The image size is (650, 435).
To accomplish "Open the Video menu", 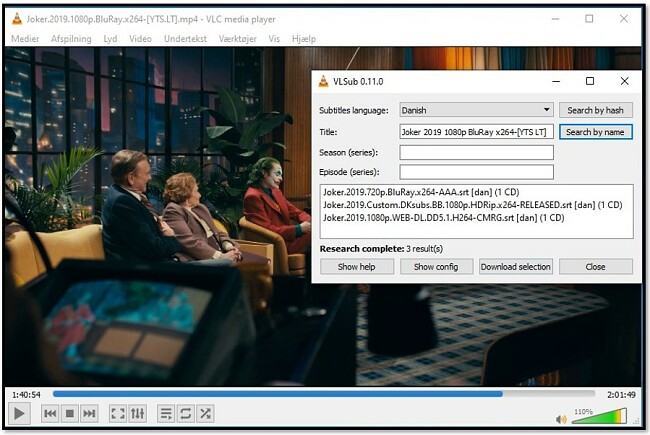I will pos(140,39).
